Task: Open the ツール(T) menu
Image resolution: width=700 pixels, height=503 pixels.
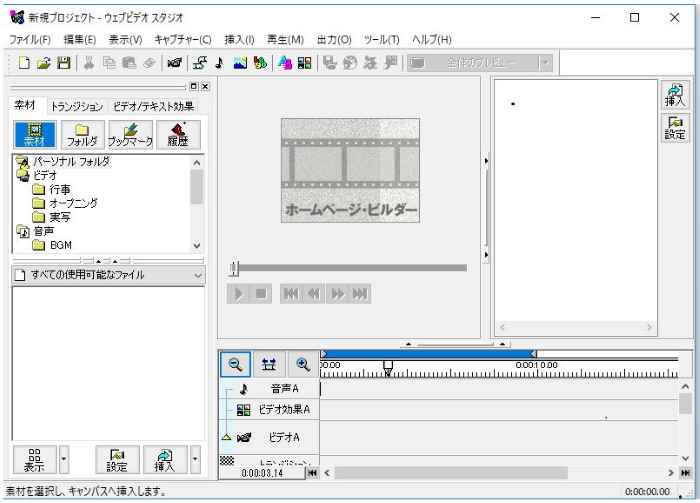Action: [381, 40]
